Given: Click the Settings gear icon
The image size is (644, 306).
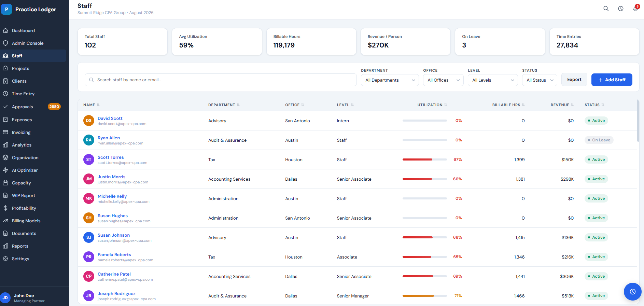Looking at the screenshot, I should click(5, 259).
